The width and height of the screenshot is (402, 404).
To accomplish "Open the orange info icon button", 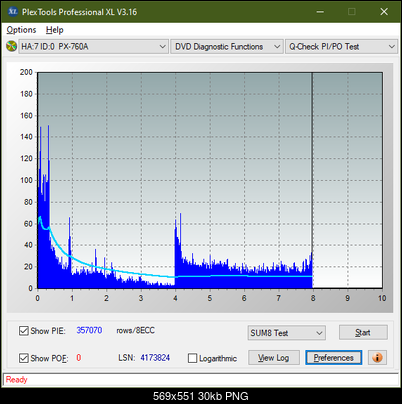I will 377,358.
